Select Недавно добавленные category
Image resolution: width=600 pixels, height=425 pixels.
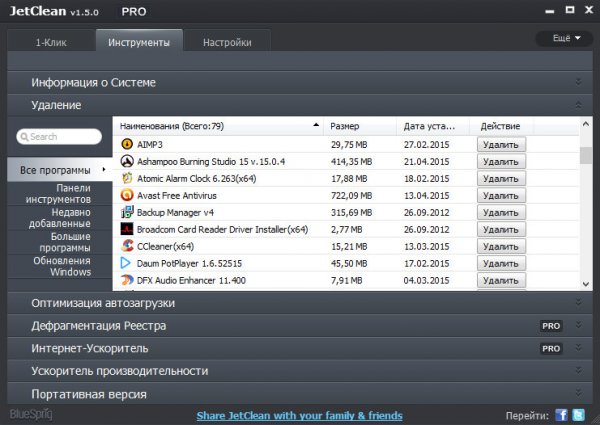point(60,218)
